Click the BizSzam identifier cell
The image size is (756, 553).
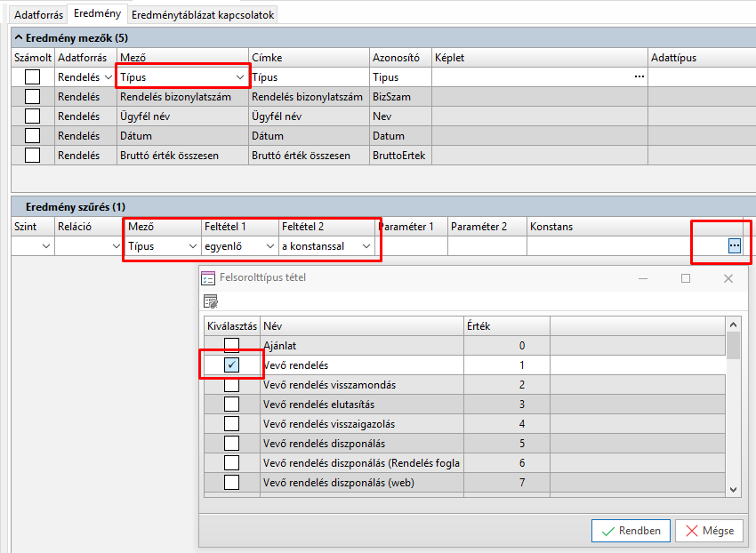pyautogui.click(x=400, y=97)
